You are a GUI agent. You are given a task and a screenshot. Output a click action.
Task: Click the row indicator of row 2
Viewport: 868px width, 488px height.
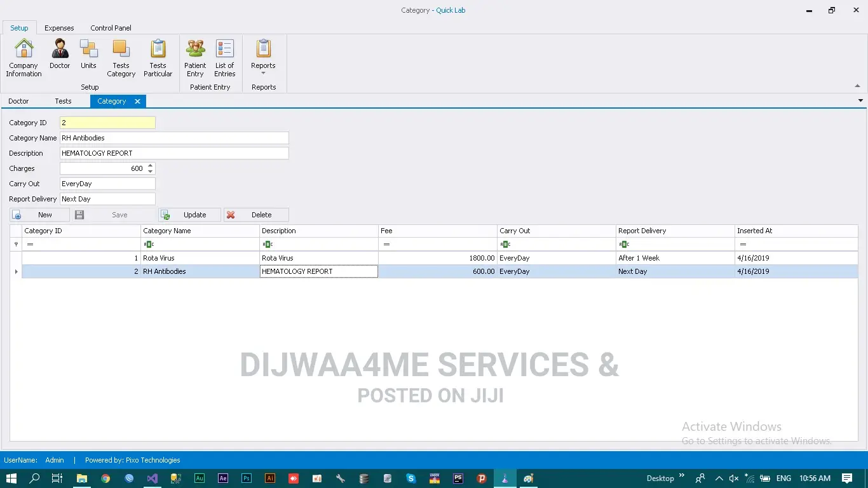[x=16, y=271]
